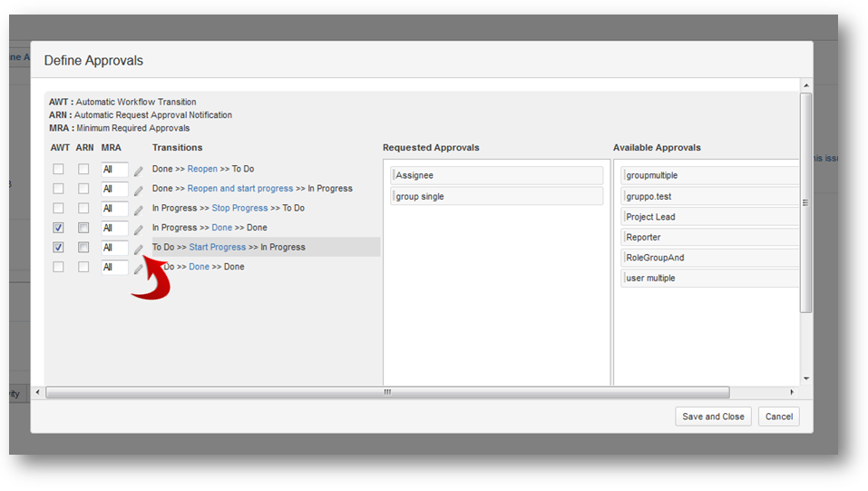Image resolution: width=868 pixels, height=491 pixels.
Task: Click MRA field in Start Progress row
Action: 113,247
